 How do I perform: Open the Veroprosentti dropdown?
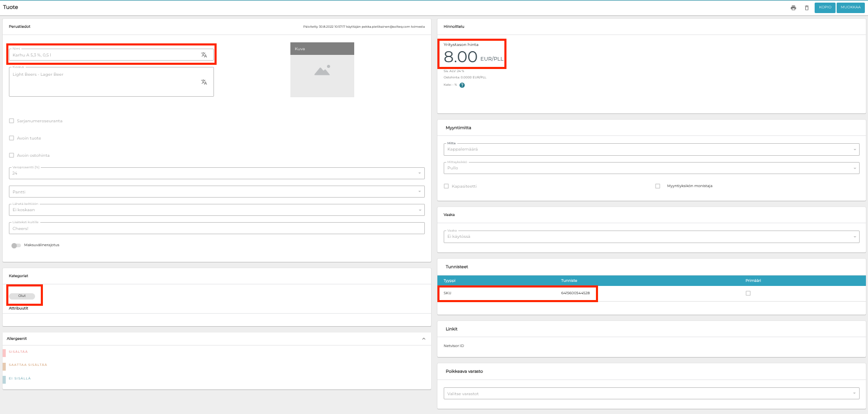coord(217,173)
